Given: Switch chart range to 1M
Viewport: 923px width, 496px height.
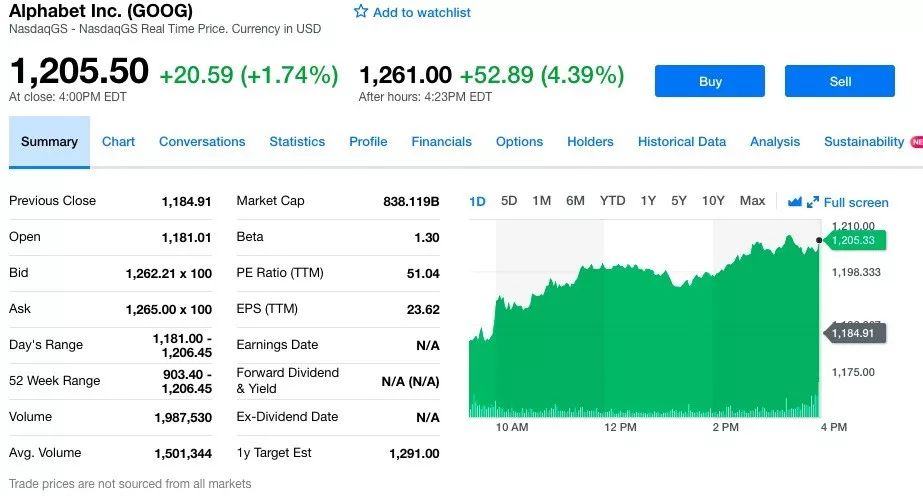Looking at the screenshot, I should (542, 201).
